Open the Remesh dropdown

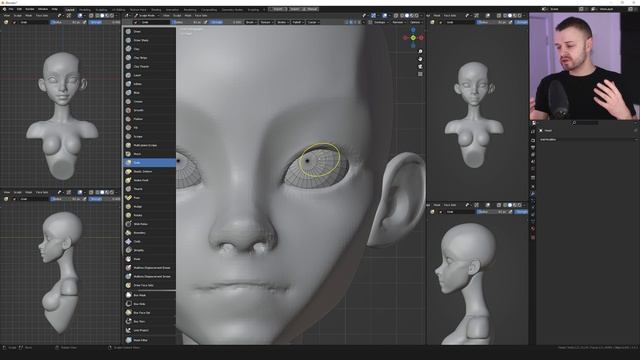click(x=398, y=22)
